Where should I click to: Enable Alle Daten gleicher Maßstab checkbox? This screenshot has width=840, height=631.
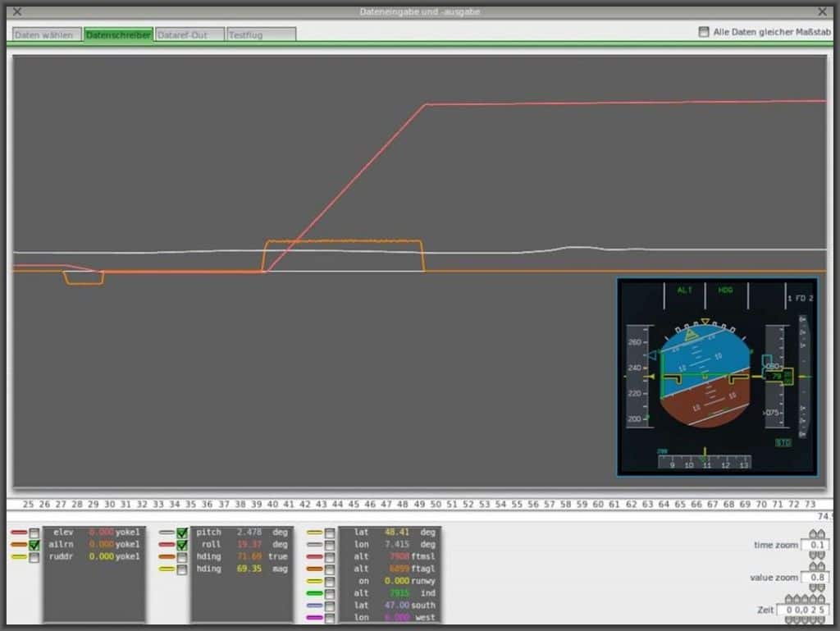(703, 32)
